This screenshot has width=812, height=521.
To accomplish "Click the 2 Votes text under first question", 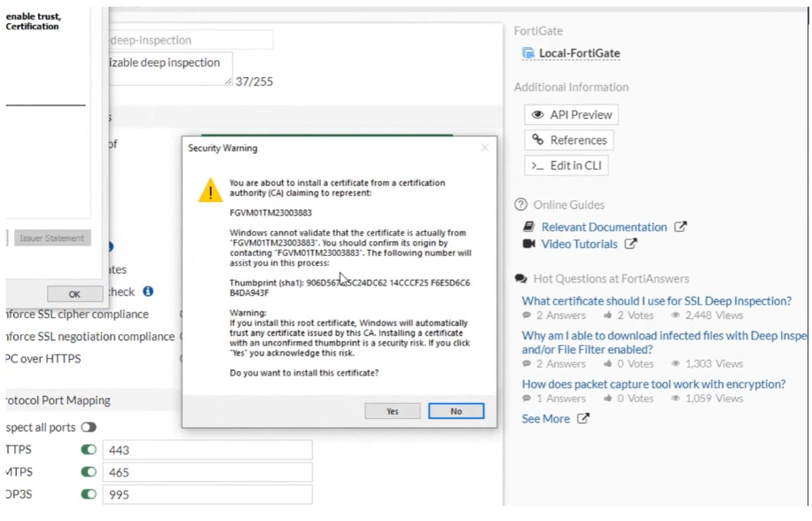I will [x=636, y=315].
